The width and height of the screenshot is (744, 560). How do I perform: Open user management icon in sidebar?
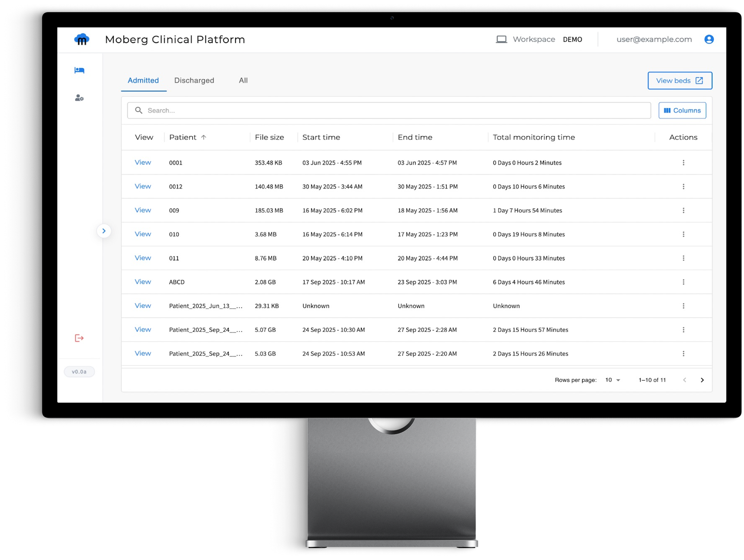[79, 98]
